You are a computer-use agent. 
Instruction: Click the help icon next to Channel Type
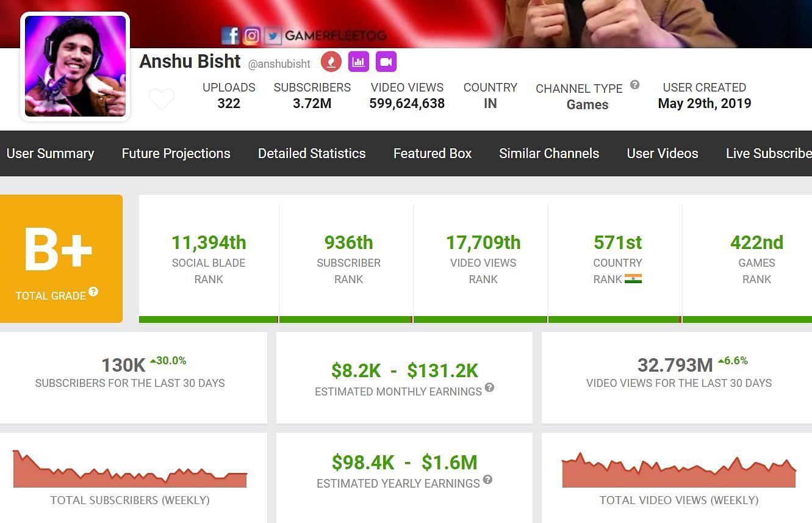click(634, 85)
